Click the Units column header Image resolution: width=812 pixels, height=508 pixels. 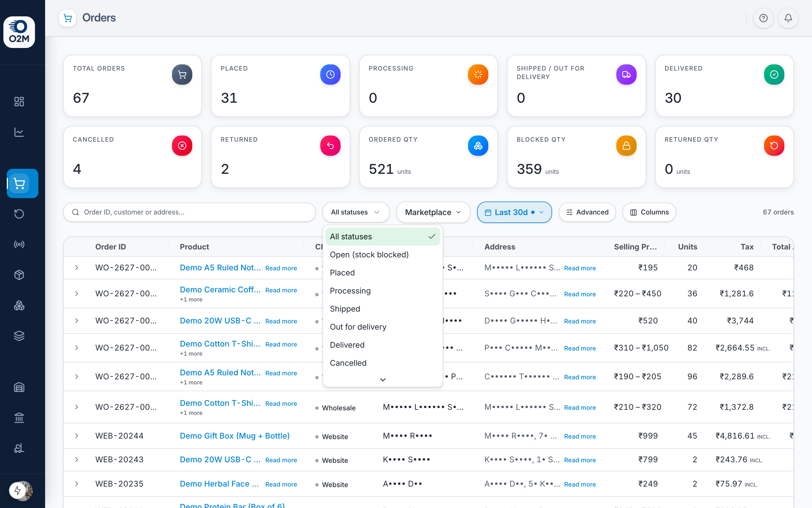(x=687, y=247)
